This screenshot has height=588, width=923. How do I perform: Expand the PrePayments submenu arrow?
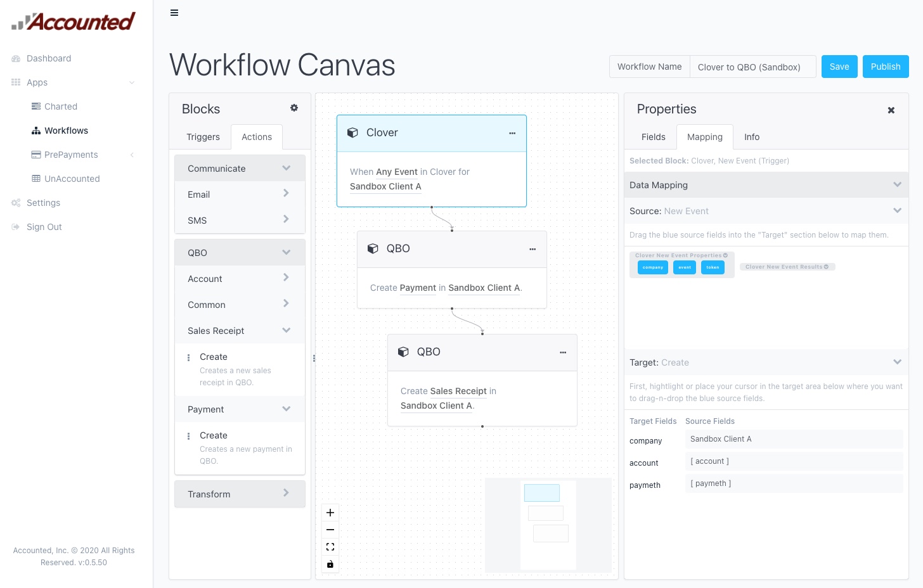point(132,155)
